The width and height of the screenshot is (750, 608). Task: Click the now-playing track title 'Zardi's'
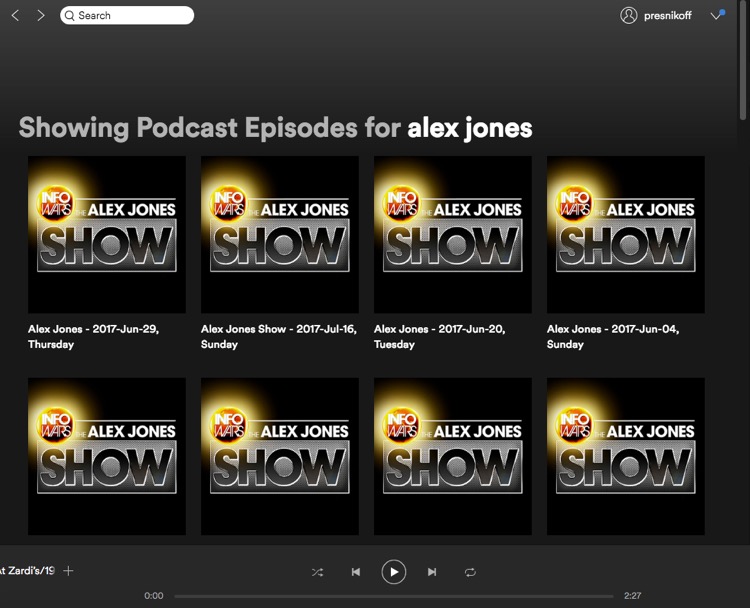pyautogui.click(x=27, y=571)
